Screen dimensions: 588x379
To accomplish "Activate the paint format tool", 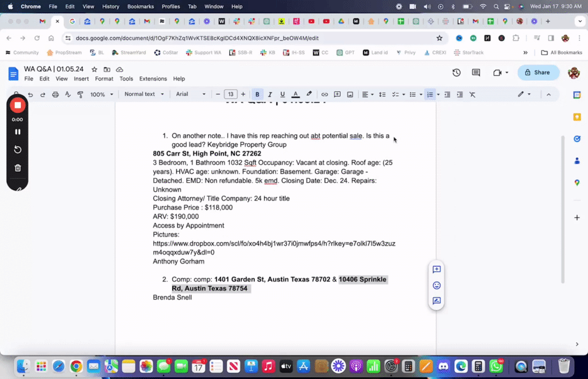I will tap(80, 95).
